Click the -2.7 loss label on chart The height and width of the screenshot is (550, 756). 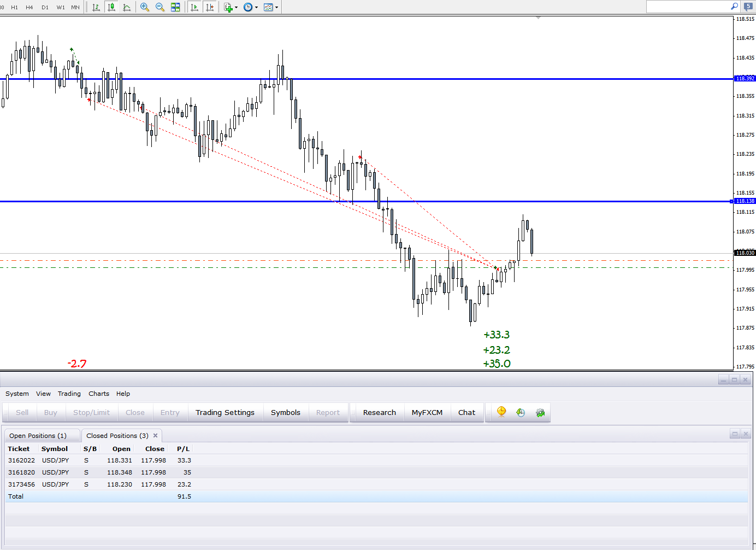77,364
